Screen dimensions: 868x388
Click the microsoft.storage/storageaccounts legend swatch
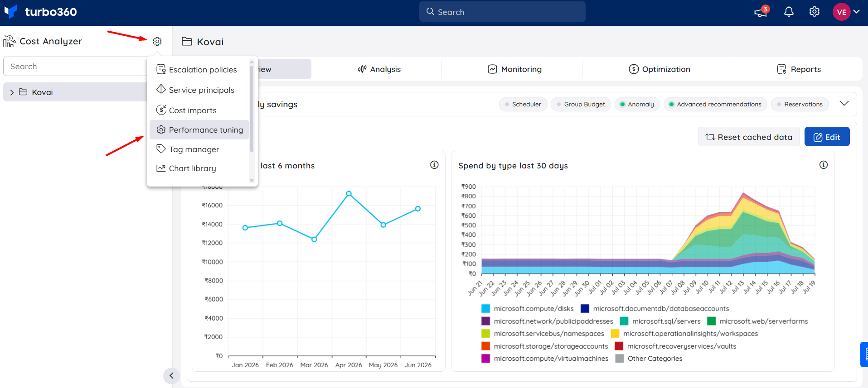point(485,346)
